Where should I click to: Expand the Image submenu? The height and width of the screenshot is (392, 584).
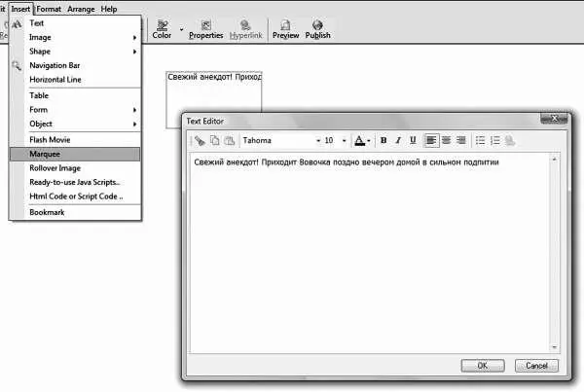click(75, 37)
